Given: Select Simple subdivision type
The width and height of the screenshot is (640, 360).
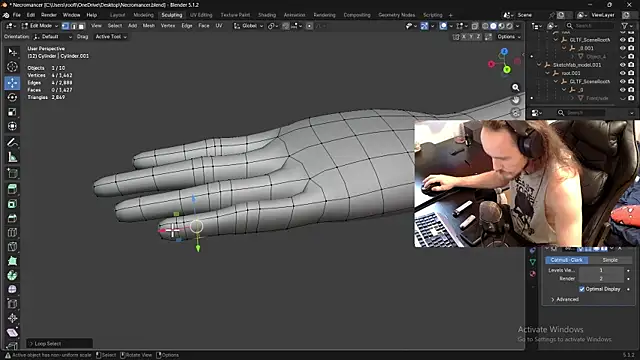Looking at the screenshot, I should [610, 260].
